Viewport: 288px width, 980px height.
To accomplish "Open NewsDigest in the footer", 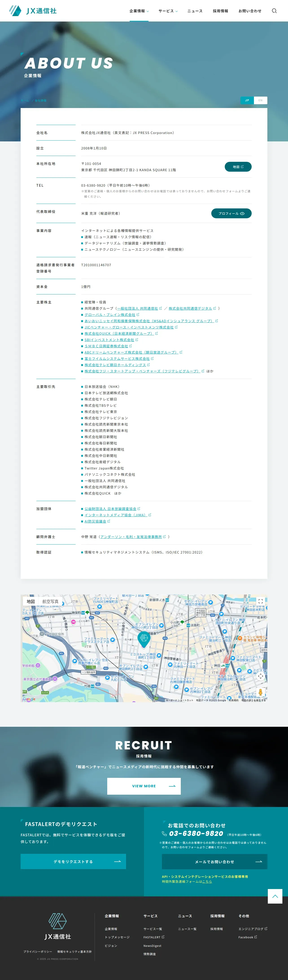I will (152, 945).
